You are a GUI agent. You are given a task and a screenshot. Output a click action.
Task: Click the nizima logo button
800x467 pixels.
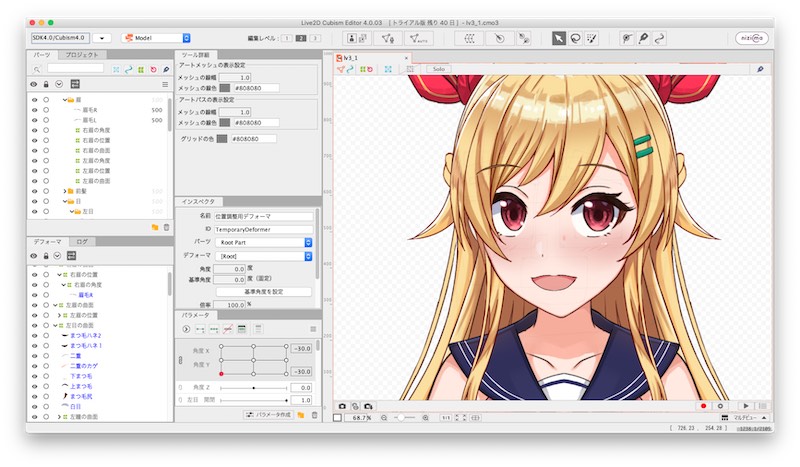click(x=752, y=38)
